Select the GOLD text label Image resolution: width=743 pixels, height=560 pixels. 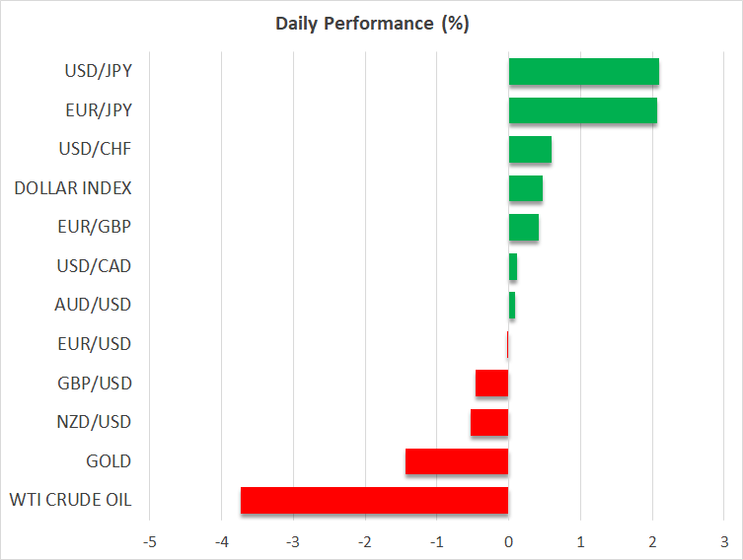pos(108,461)
